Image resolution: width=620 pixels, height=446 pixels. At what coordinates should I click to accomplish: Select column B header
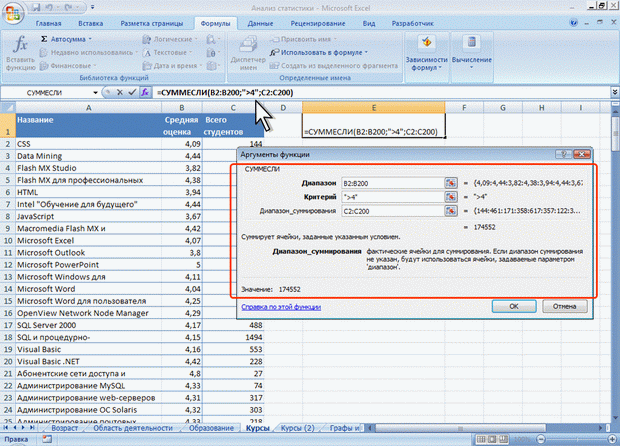[181, 108]
